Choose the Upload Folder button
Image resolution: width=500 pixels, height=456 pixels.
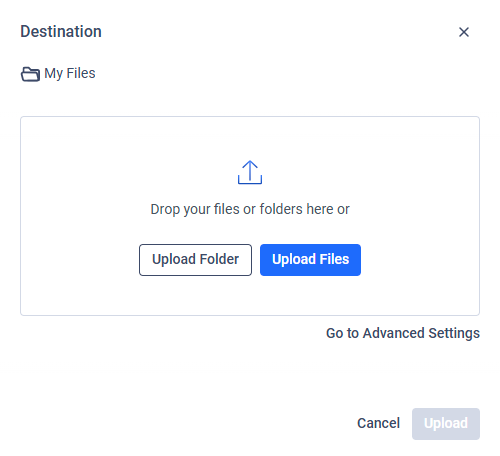tap(195, 260)
